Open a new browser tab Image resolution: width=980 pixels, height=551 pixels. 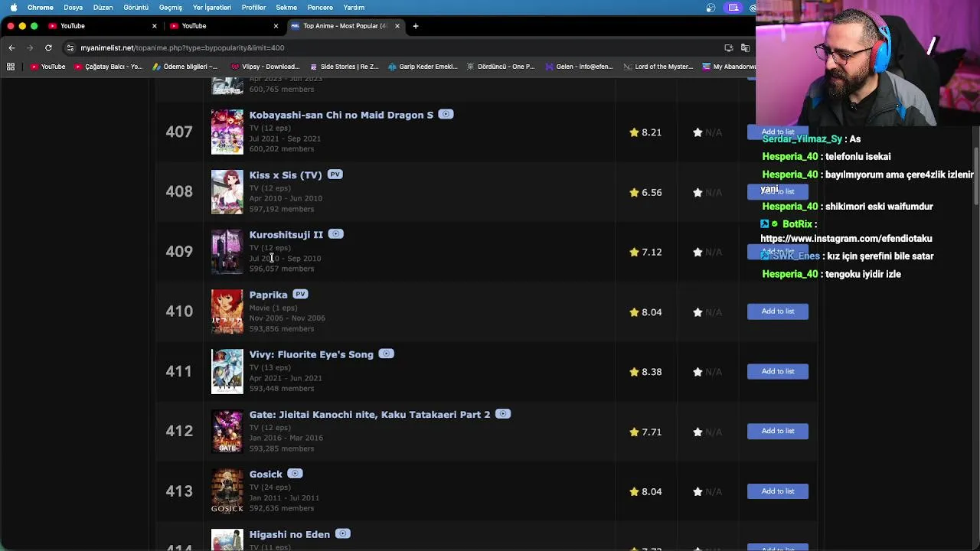pyautogui.click(x=416, y=26)
